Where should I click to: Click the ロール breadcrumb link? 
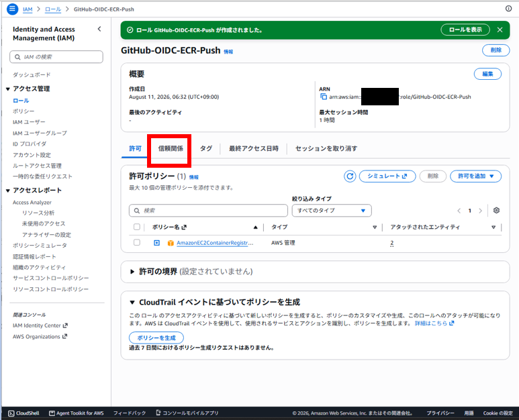(53, 9)
